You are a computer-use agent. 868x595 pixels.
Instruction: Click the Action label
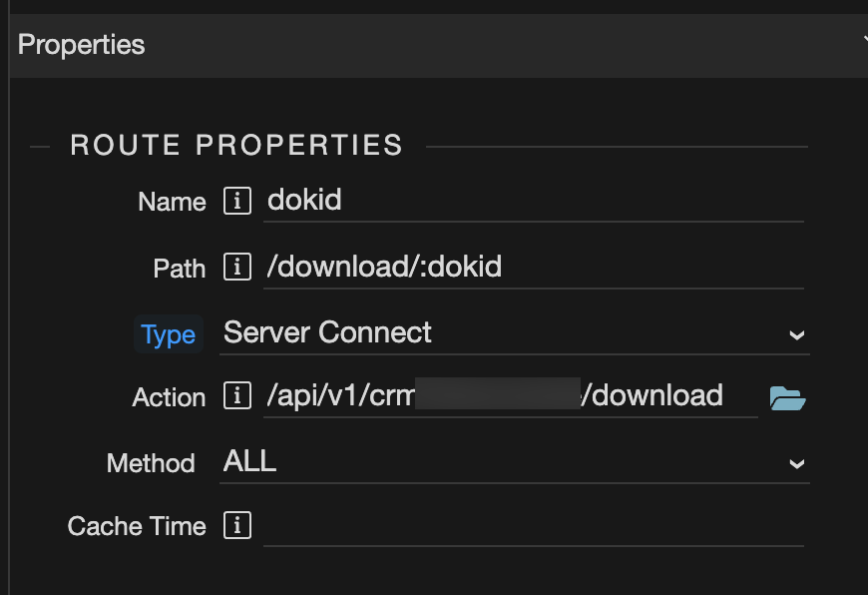point(169,397)
